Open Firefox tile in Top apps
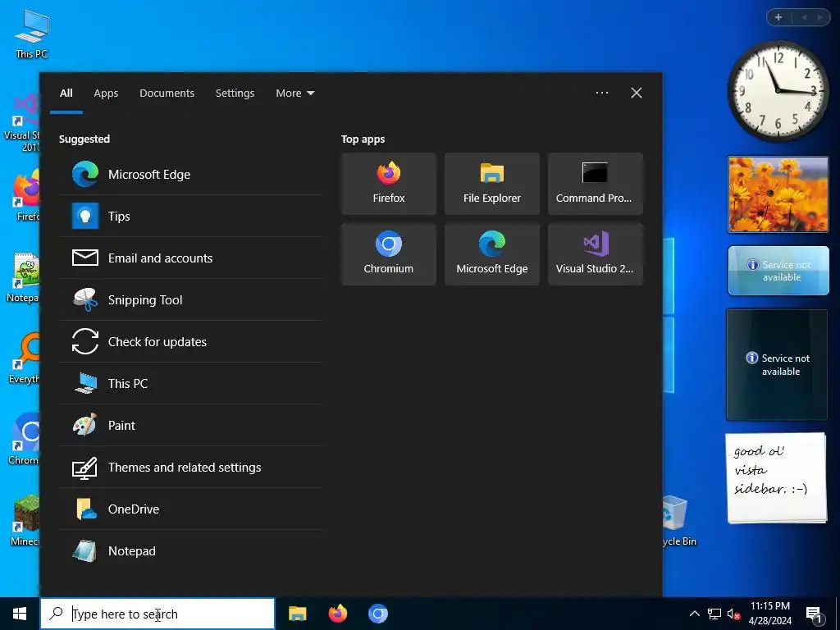This screenshot has height=630, width=840. coord(389,184)
